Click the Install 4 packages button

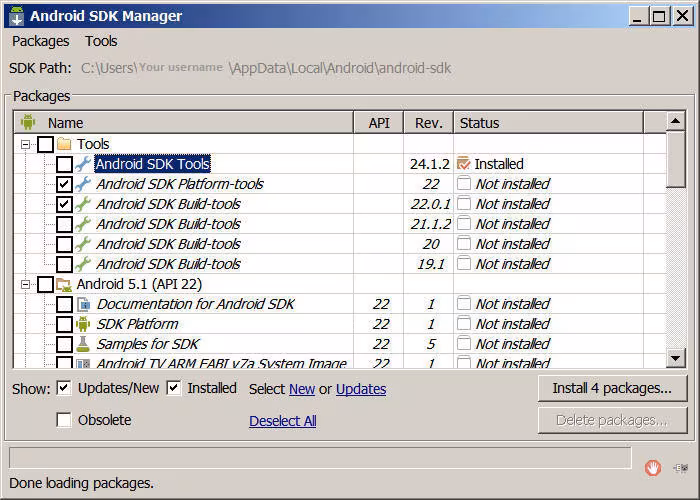[612, 388]
